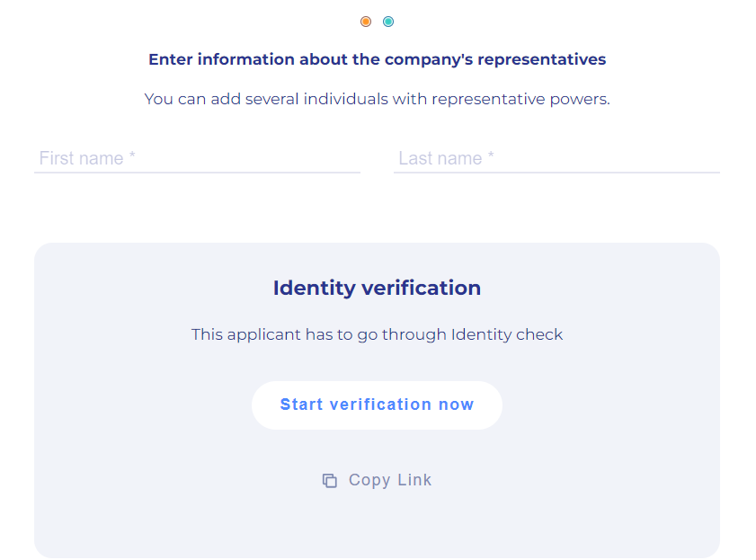Focus the First name input field
This screenshot has height=560, width=756.
(197, 158)
